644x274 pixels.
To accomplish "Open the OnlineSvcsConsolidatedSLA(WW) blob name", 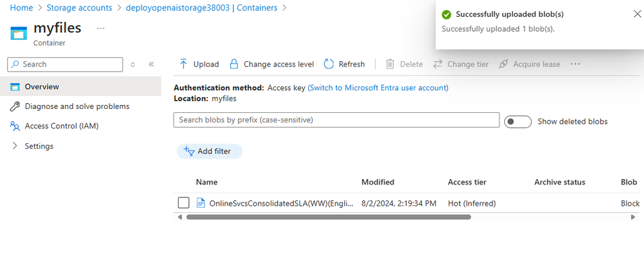I will pos(281,203).
